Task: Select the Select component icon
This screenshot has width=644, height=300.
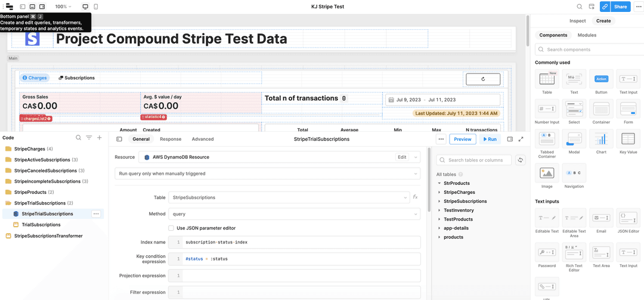Action: point(574,109)
